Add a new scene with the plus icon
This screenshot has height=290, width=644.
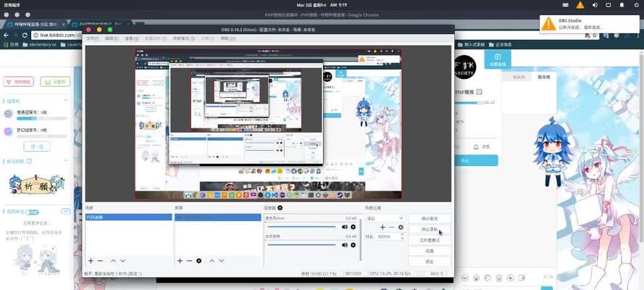(91, 261)
